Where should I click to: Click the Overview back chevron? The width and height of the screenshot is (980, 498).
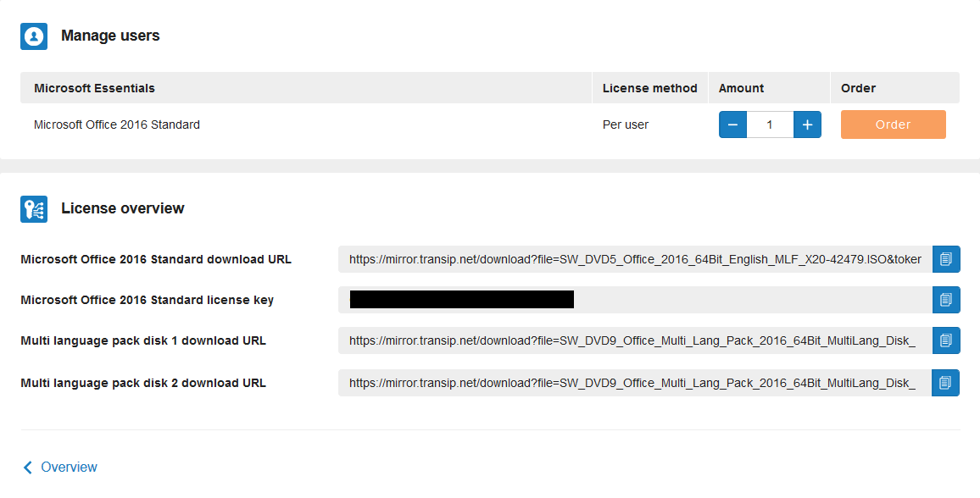pyautogui.click(x=27, y=468)
